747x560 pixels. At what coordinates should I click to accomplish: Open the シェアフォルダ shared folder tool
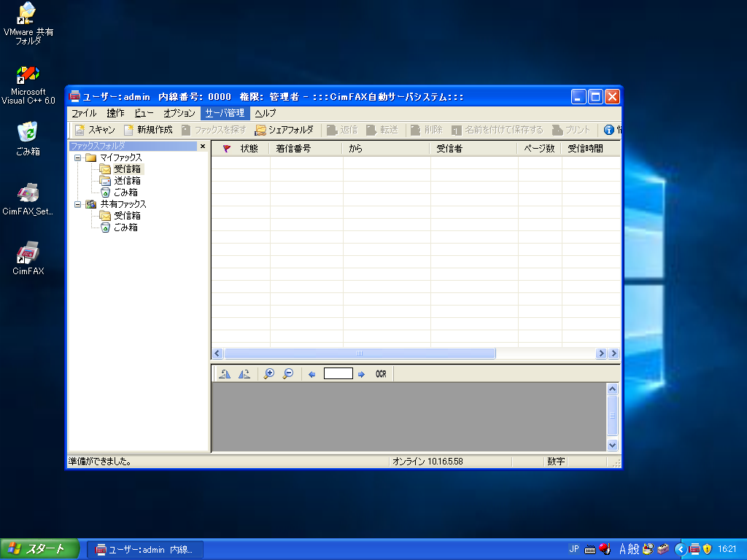point(285,130)
